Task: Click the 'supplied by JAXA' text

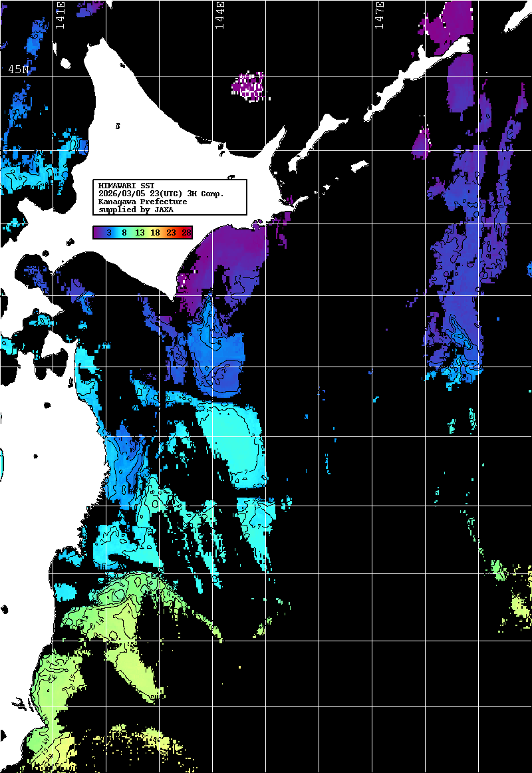Action: pos(136,210)
